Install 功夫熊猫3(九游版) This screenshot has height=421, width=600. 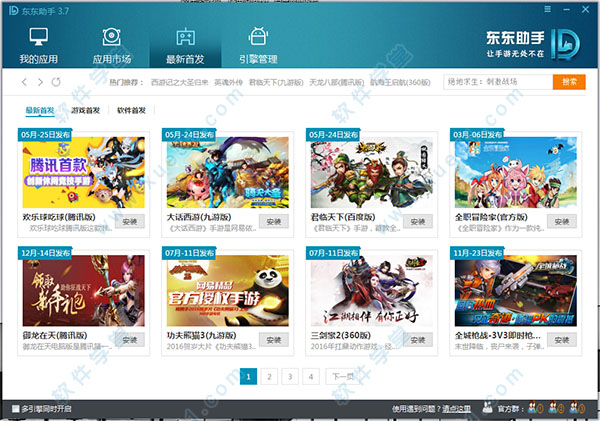pyautogui.click(x=274, y=340)
